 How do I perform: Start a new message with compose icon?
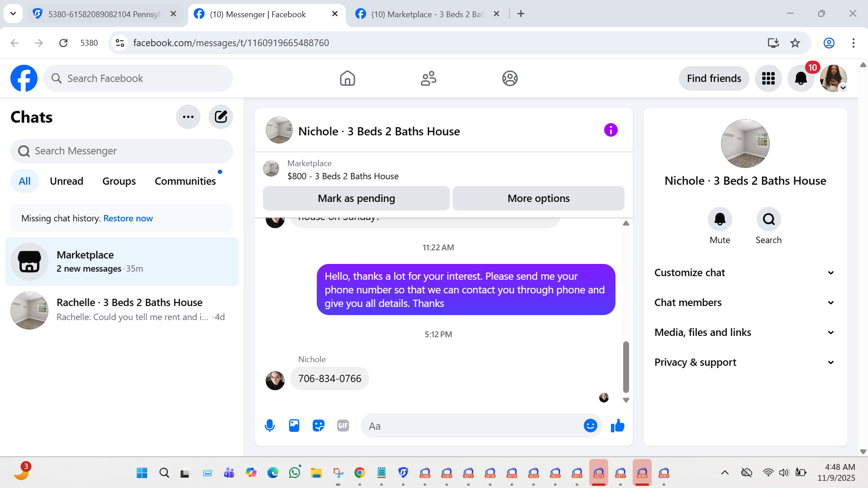point(221,117)
